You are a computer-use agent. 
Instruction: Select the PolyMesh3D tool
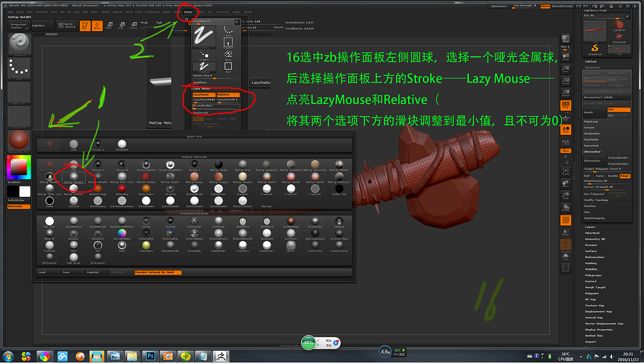click(x=619, y=38)
